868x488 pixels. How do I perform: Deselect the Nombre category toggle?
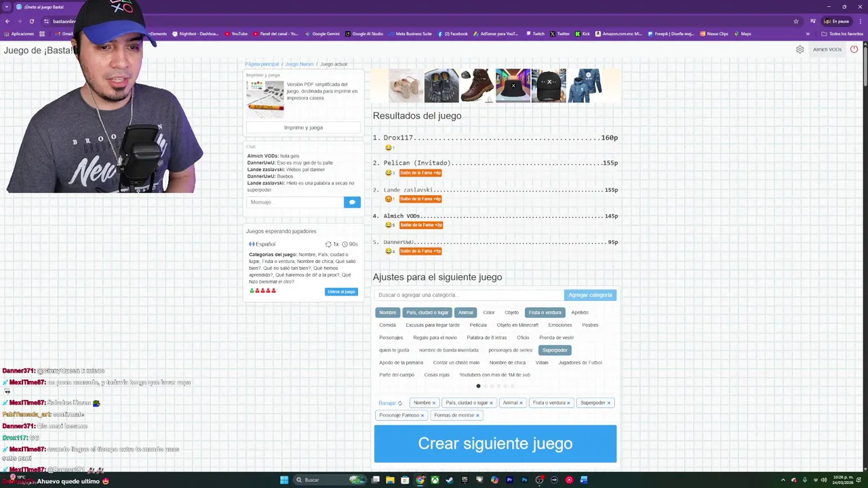coord(387,312)
